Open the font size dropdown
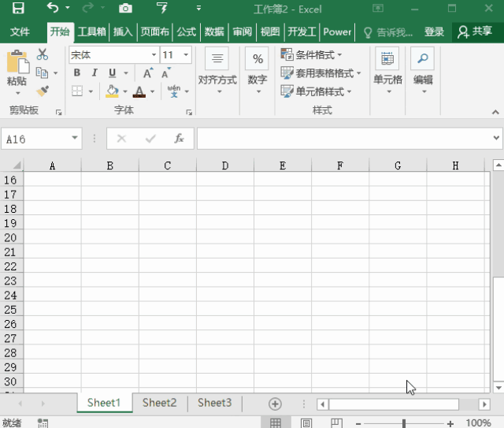The width and height of the screenshot is (504, 428). point(187,55)
